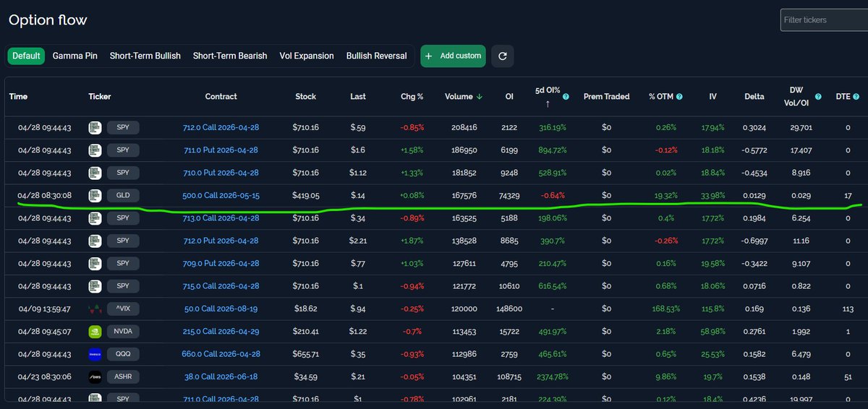Sort by the Ticker column header
868x409 pixels.
tap(100, 96)
